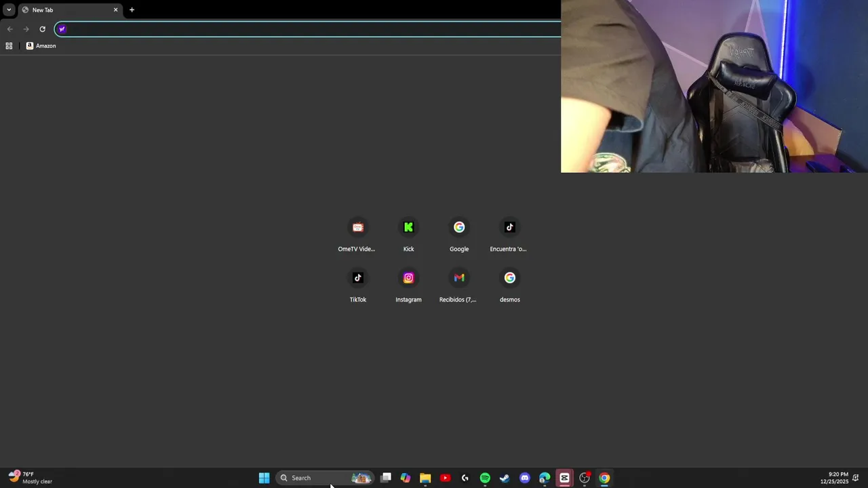Reload the current page

coord(42,29)
